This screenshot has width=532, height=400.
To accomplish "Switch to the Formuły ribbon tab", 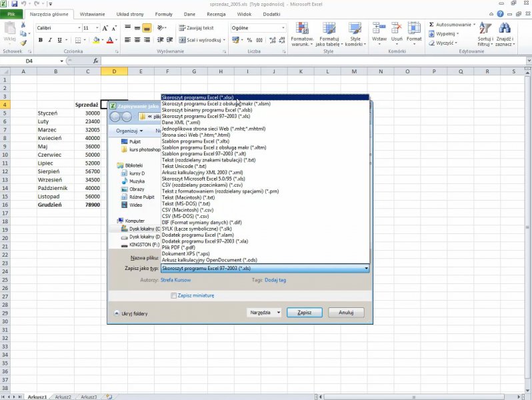I will [163, 13].
